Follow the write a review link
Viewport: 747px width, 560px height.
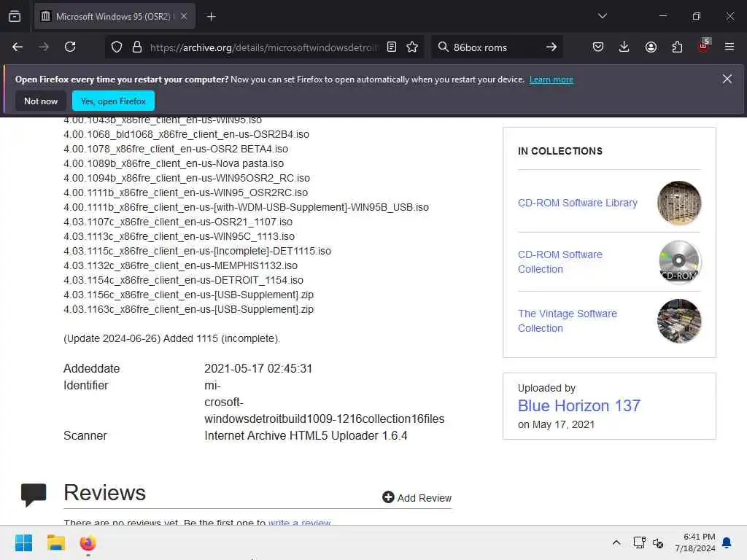click(x=299, y=522)
